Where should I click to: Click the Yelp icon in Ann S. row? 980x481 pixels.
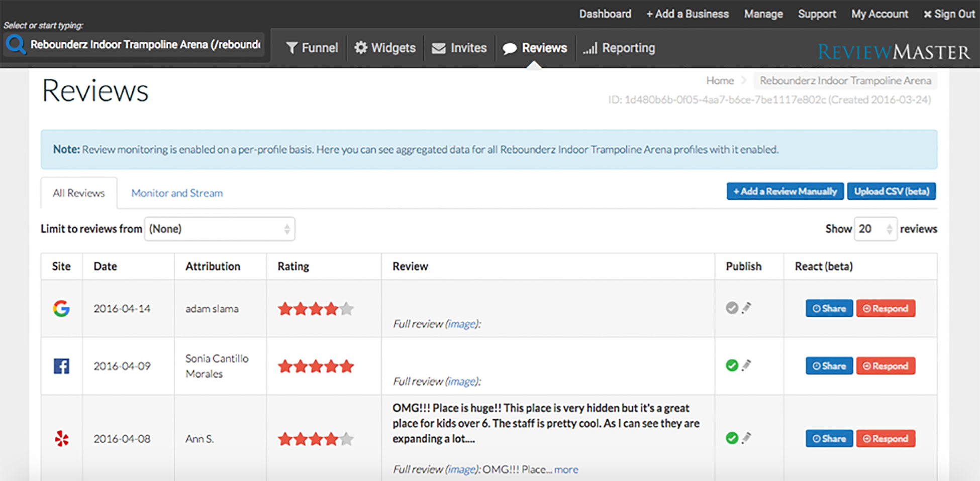click(61, 438)
